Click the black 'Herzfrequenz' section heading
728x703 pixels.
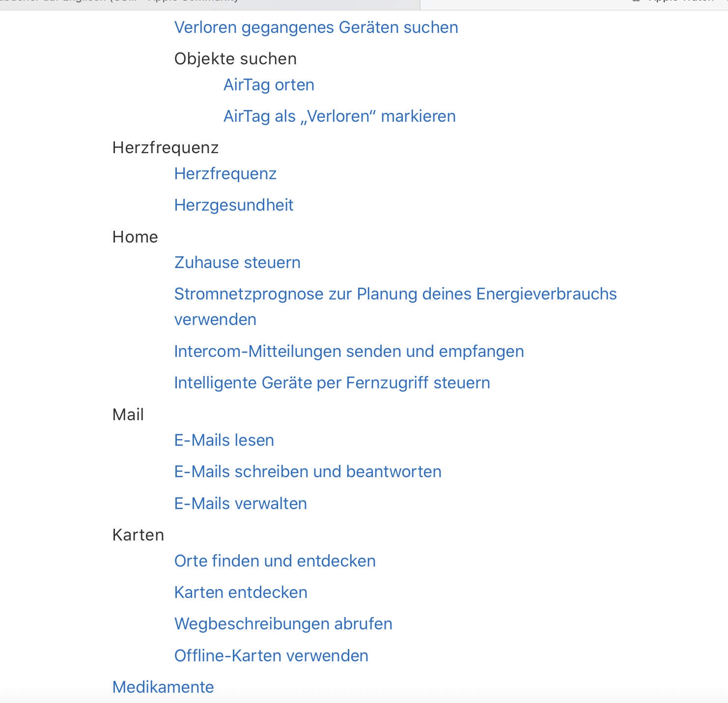click(166, 148)
